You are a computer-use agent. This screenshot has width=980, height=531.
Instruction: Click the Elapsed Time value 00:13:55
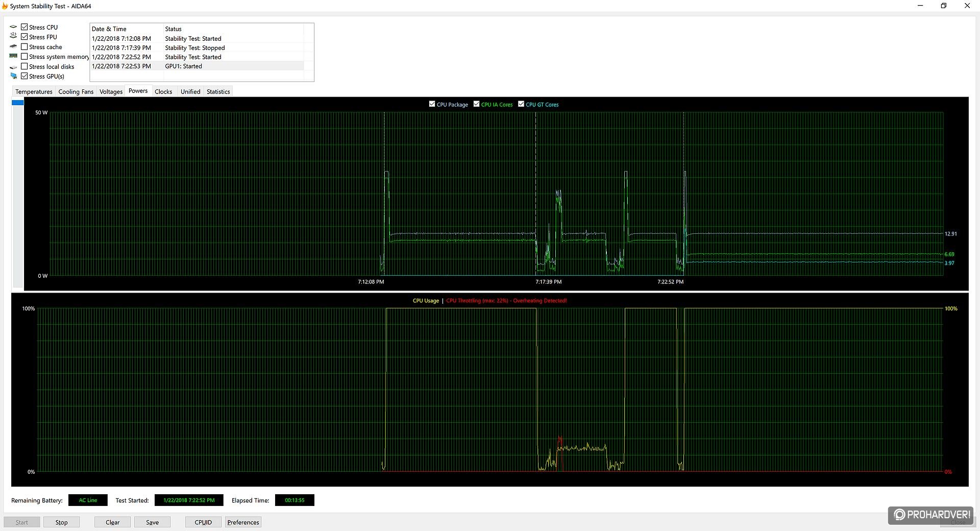295,500
